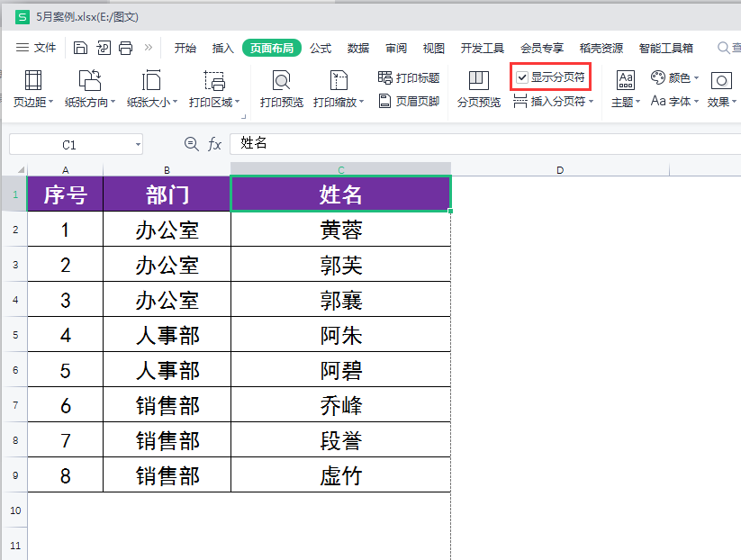Click the formula bar containing 姓名
The width and height of the screenshot is (741, 560).
477,144
